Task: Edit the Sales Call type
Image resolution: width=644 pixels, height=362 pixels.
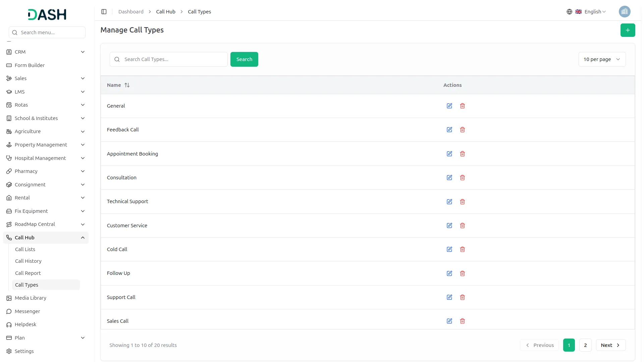Action: (x=449, y=321)
